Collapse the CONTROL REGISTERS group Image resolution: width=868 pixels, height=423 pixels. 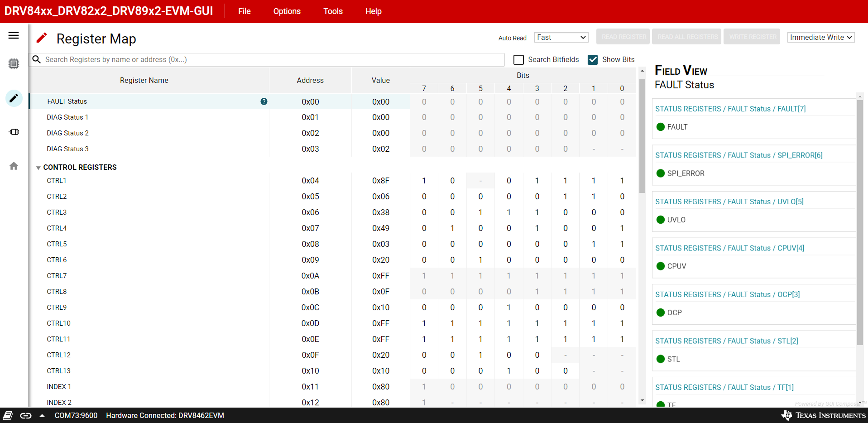[38, 167]
